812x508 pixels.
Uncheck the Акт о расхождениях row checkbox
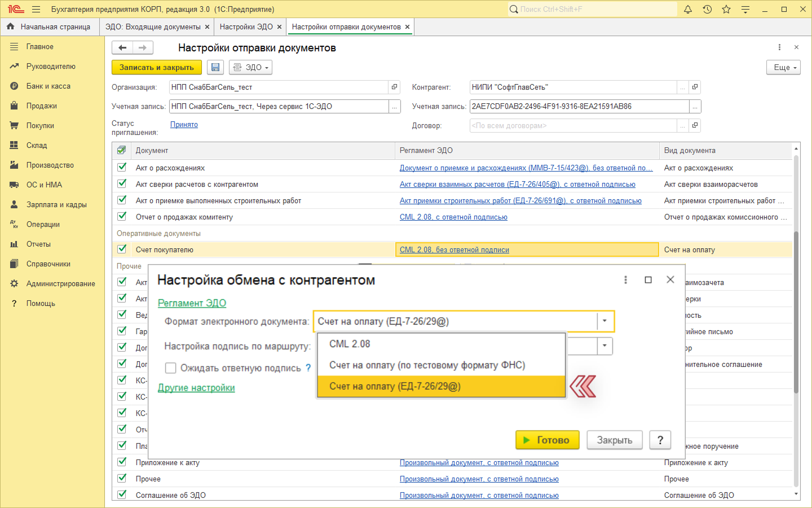[122, 168]
